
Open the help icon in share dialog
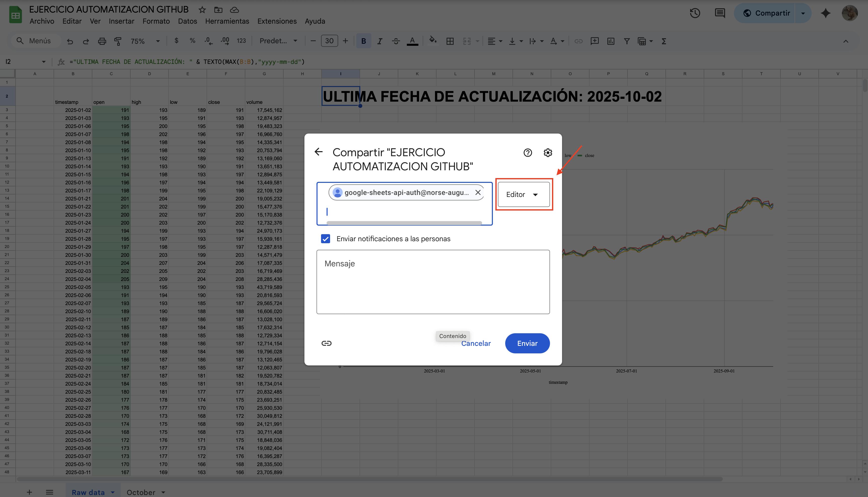(x=528, y=153)
